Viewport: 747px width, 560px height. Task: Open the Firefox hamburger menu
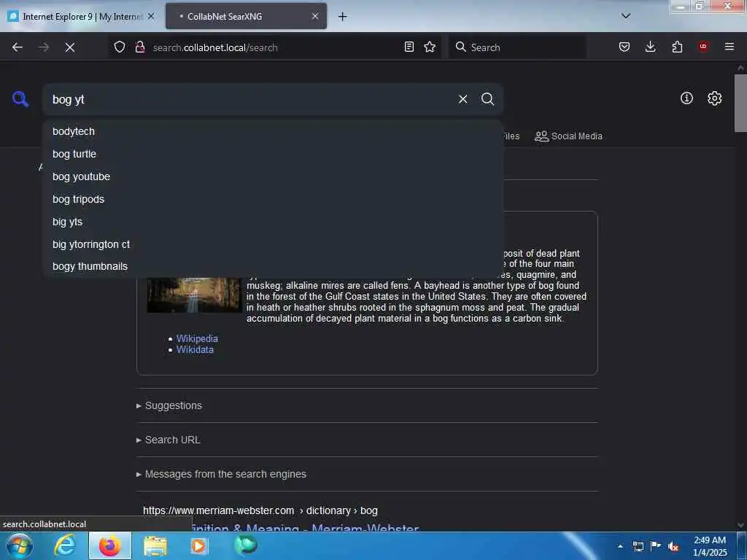point(729,47)
